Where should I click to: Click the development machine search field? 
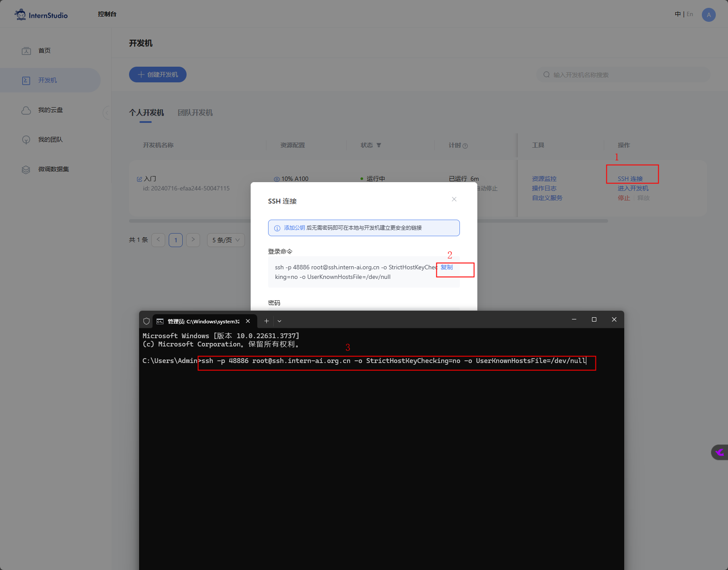[x=623, y=75]
